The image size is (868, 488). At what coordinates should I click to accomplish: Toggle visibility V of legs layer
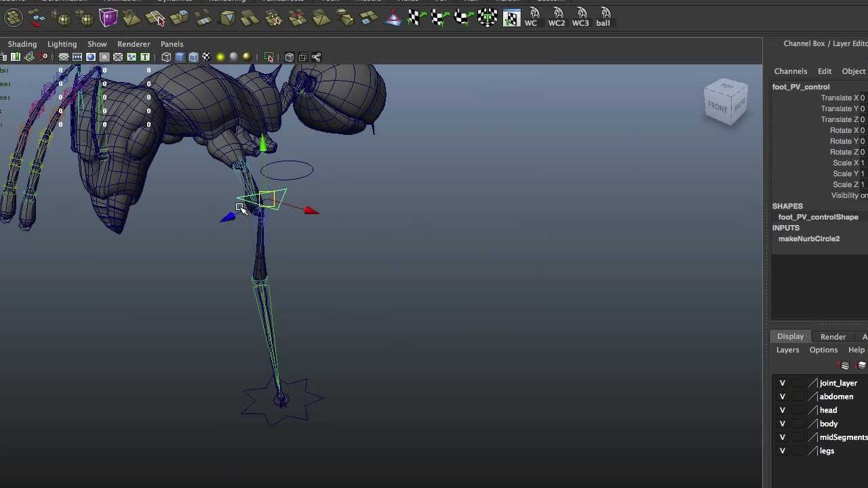[783, 451]
